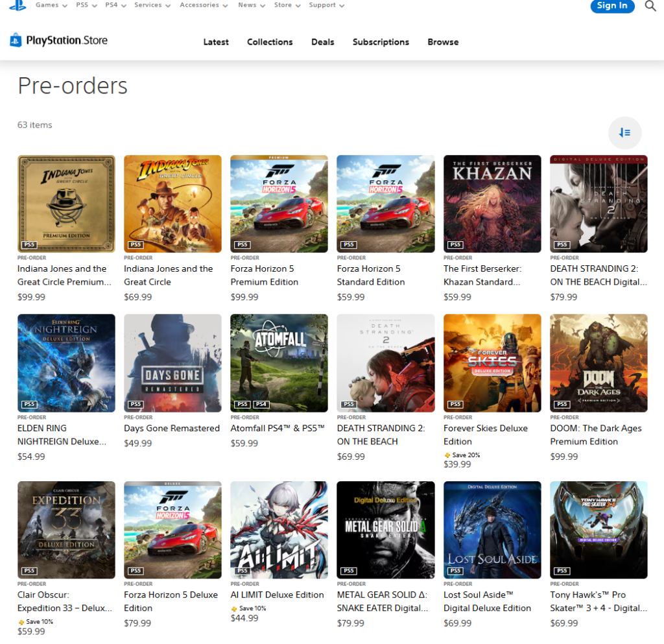
Task: Open the Collections store tab
Action: tap(270, 42)
